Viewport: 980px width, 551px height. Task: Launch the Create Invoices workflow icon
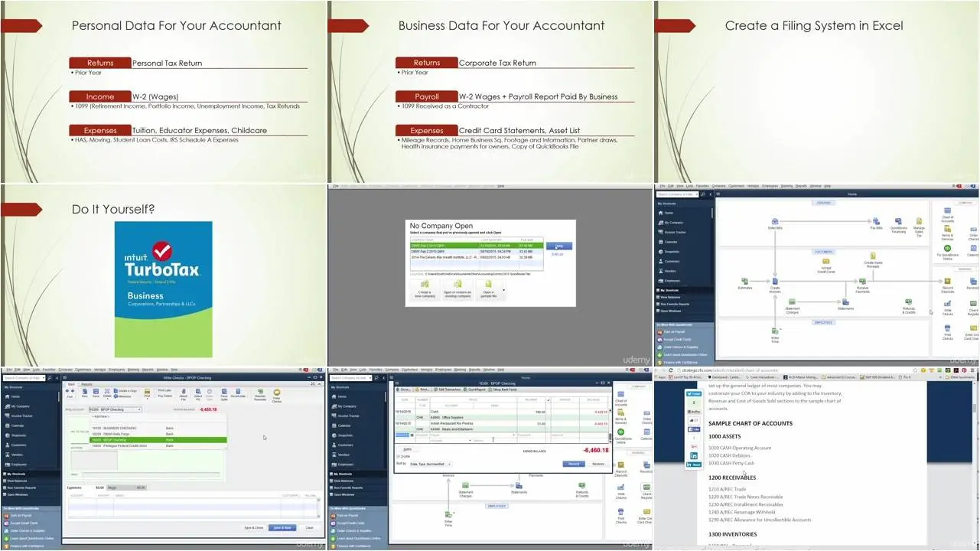tap(774, 285)
